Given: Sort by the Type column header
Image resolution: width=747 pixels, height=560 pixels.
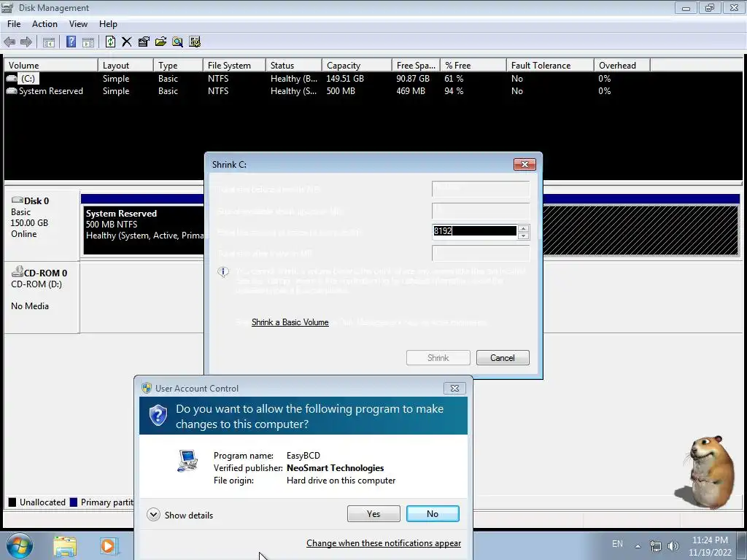Looking at the screenshot, I should click(178, 65).
